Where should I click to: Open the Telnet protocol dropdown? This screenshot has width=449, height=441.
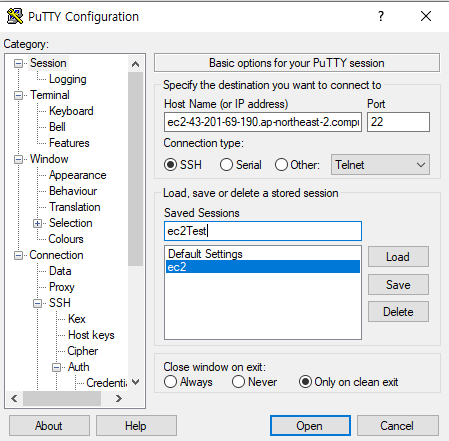(x=380, y=165)
